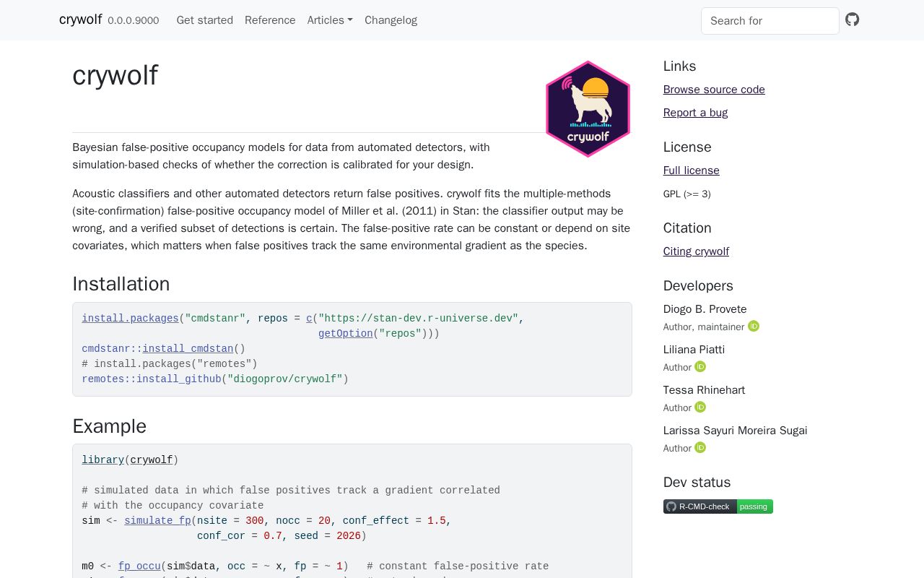Click the c function link in install code

click(x=309, y=319)
